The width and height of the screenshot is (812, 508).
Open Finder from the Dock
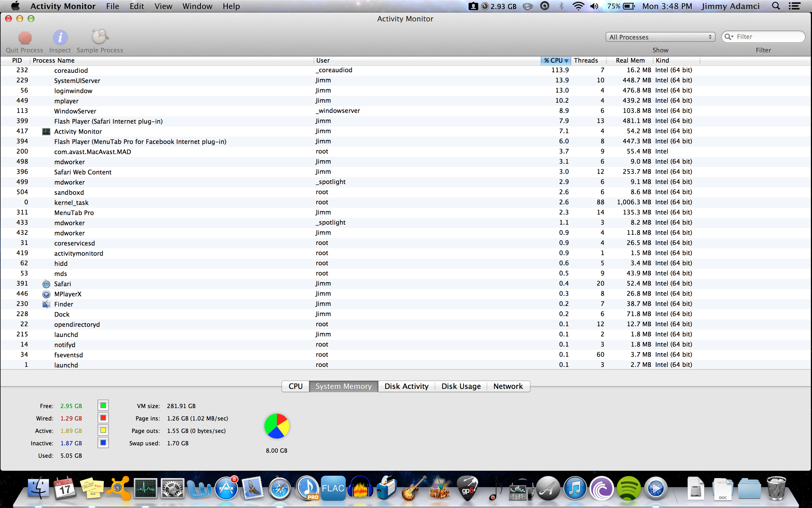[39, 488]
